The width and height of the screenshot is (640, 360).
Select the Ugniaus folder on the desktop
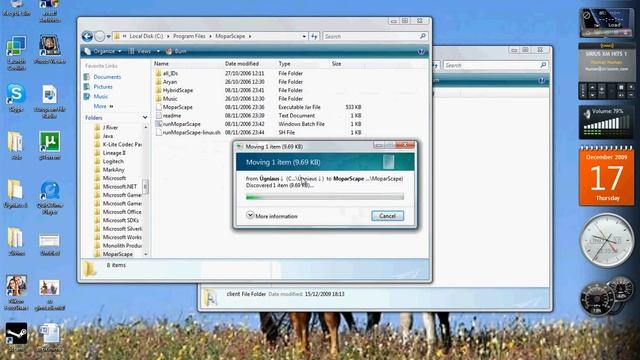coord(16,193)
